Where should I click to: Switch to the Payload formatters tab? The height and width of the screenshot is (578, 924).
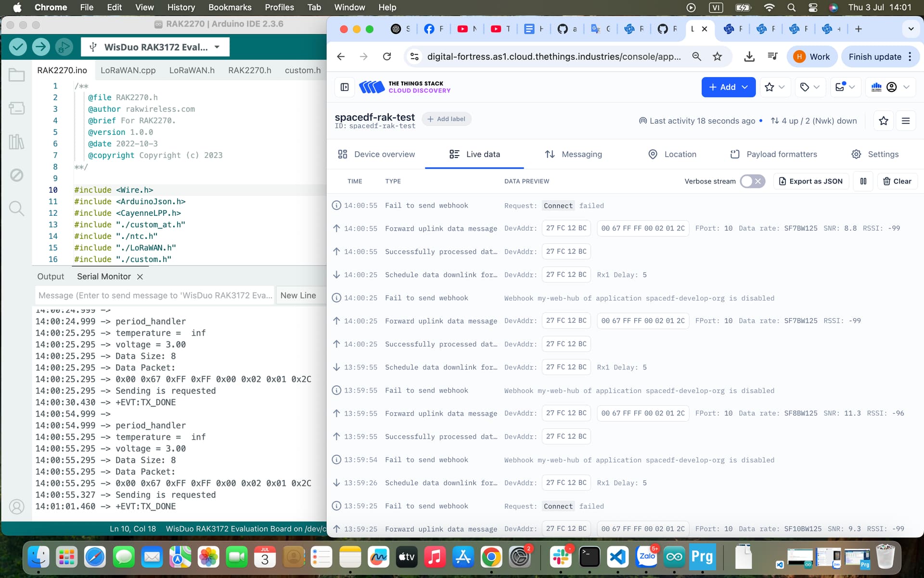(x=774, y=154)
